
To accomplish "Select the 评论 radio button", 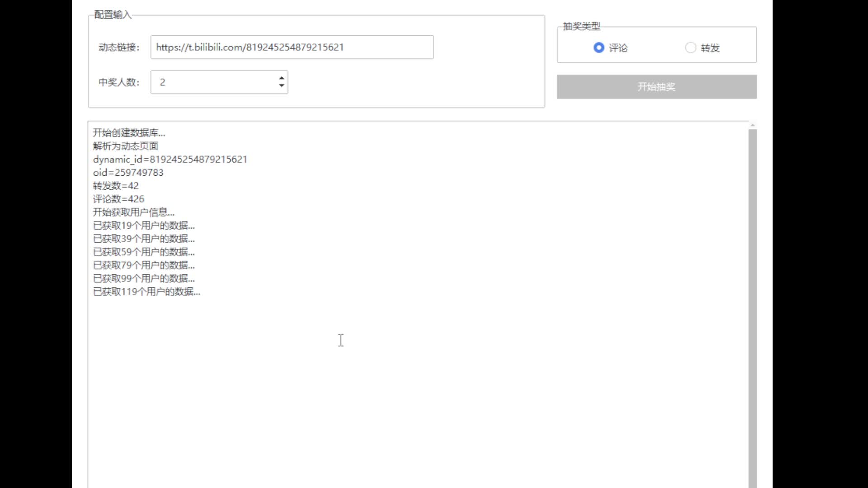I will tap(599, 47).
